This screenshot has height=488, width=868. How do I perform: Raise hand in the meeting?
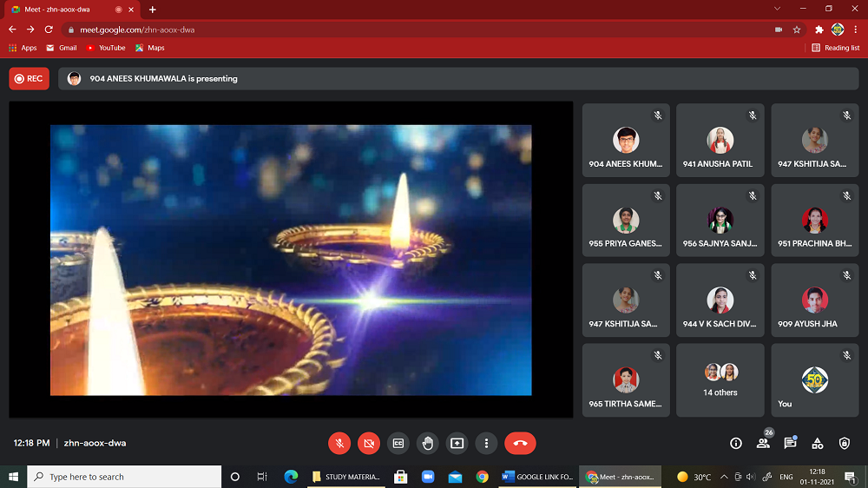[x=427, y=443]
